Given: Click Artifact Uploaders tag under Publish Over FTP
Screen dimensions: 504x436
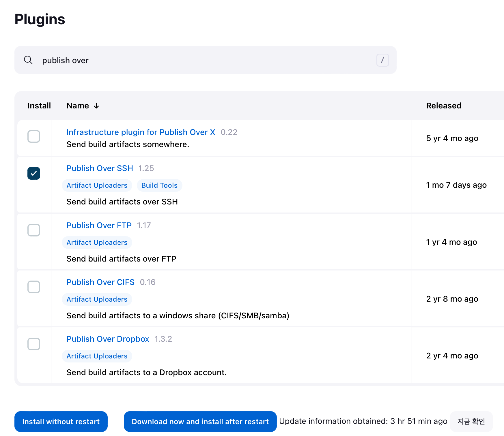Looking at the screenshot, I should (97, 243).
